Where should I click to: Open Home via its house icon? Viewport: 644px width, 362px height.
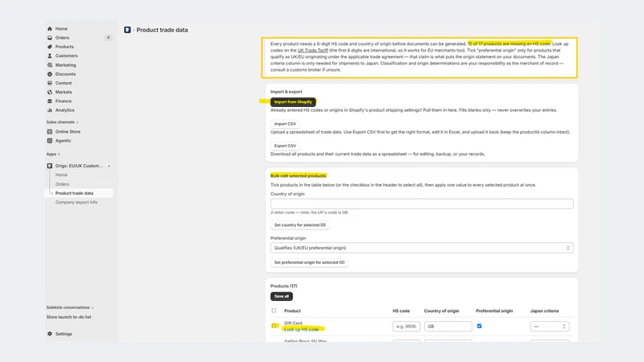pos(50,29)
